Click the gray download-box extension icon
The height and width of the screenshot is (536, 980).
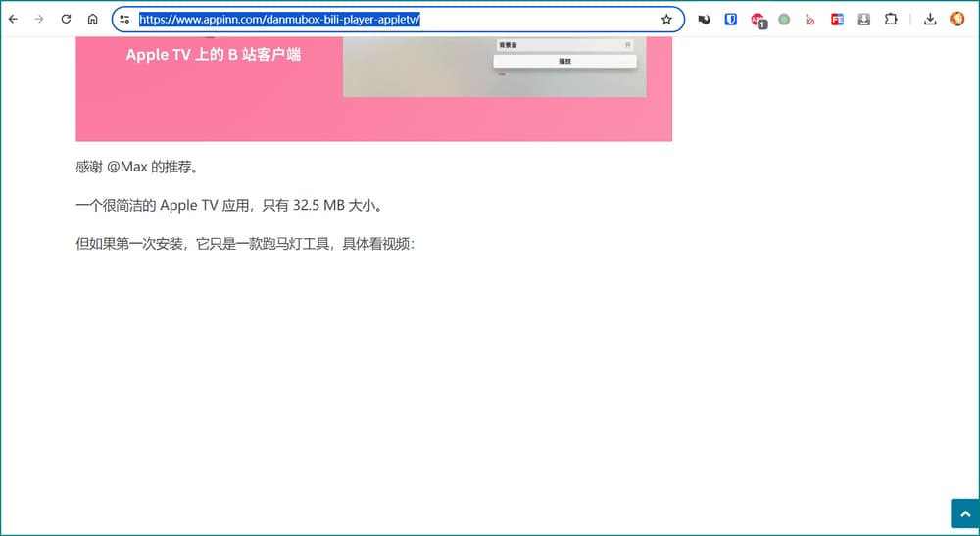(x=863, y=19)
